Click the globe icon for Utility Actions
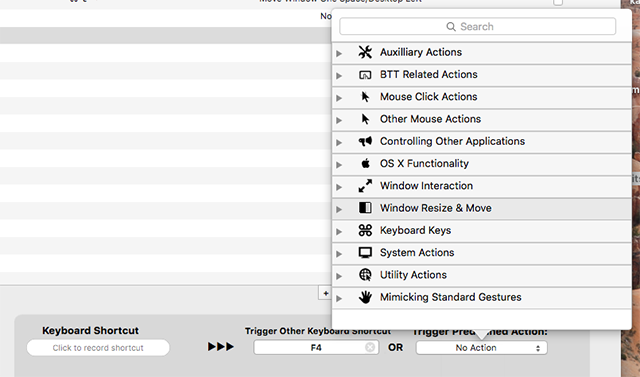This screenshot has width=640, height=377. tap(365, 275)
